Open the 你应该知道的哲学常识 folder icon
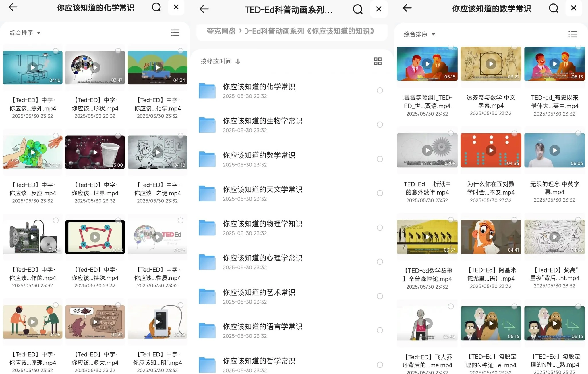 207,365
